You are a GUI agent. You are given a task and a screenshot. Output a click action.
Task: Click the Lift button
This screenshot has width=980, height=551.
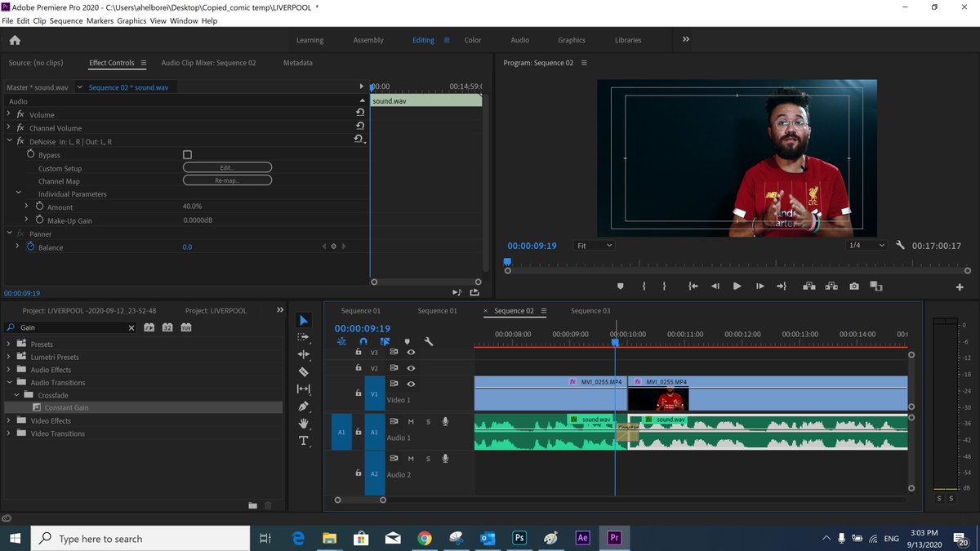(x=808, y=286)
